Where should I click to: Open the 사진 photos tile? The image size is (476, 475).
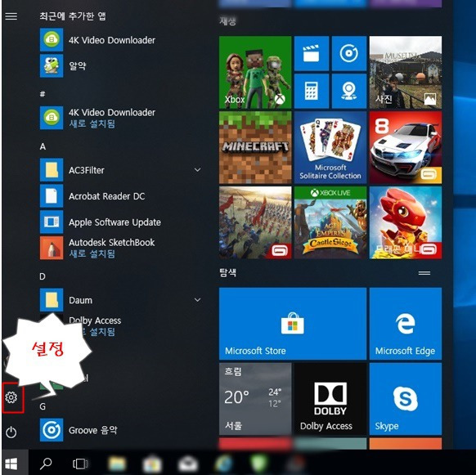coord(406,72)
